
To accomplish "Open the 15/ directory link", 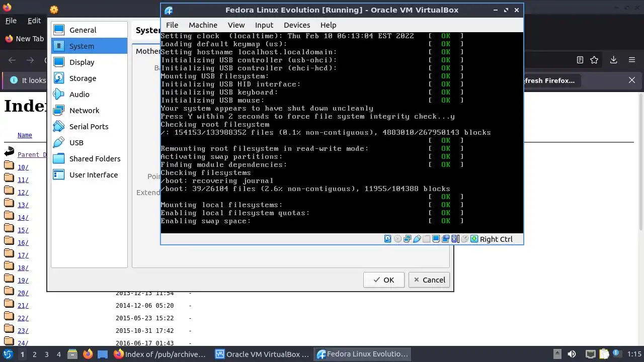I will pos(23,230).
